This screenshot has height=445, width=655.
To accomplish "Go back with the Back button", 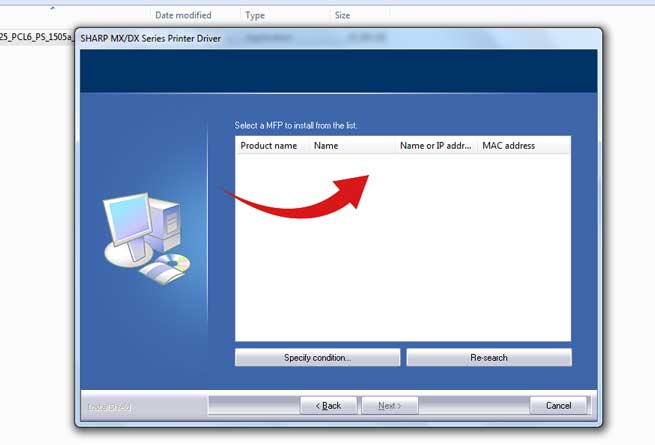I will click(328, 406).
